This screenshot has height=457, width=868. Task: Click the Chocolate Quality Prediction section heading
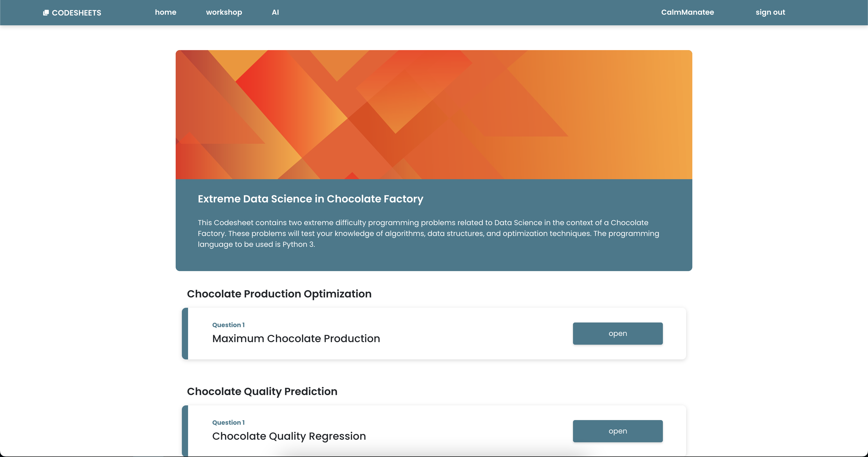[262, 391]
